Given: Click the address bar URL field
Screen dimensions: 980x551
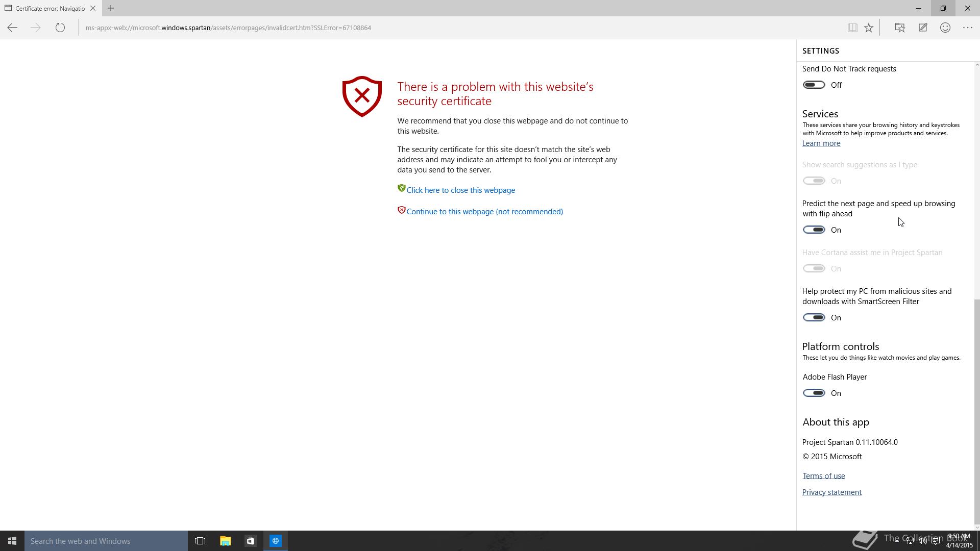Looking at the screenshot, I should [x=459, y=28].
